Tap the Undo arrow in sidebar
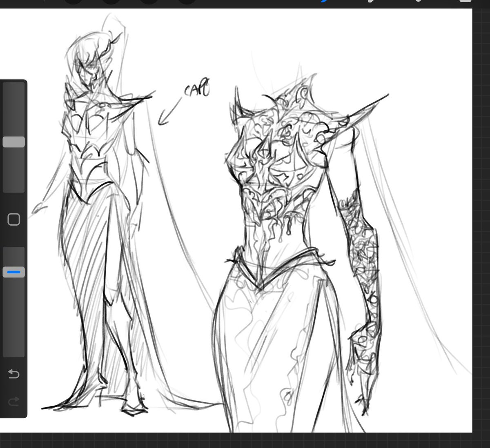This screenshot has width=490, height=448. click(x=13, y=374)
